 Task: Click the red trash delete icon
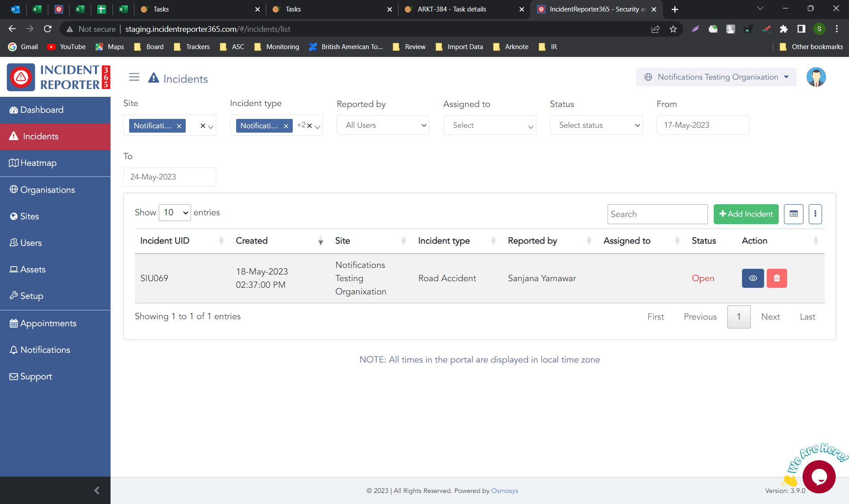pos(776,278)
